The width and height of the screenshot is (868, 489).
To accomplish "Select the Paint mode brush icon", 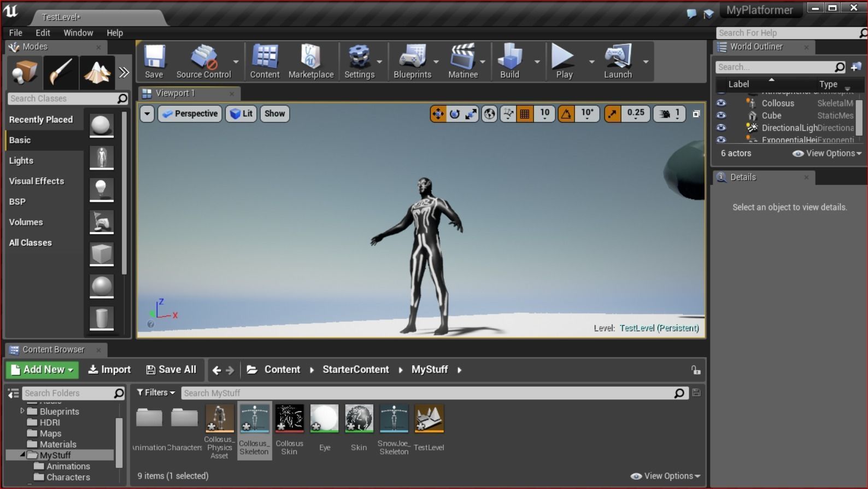I will 61,72.
